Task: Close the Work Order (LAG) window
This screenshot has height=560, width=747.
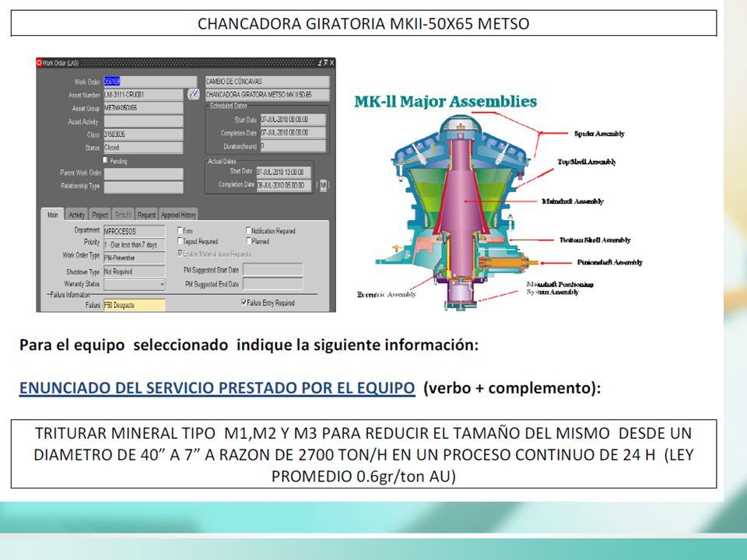Action: tap(331, 63)
